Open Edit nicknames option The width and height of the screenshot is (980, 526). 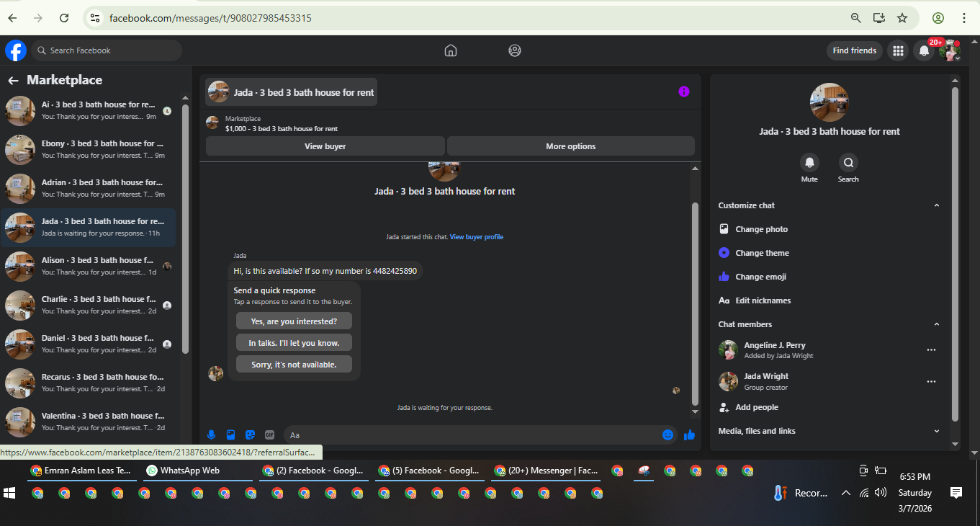pyautogui.click(x=763, y=300)
